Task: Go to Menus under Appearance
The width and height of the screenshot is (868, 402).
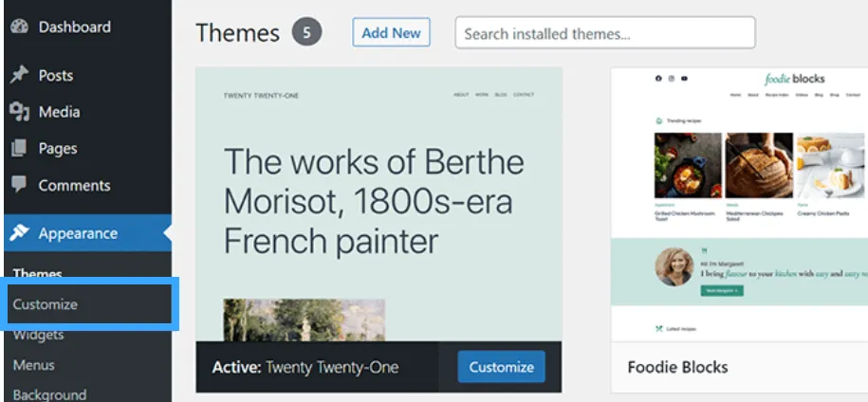Action: pyautogui.click(x=34, y=365)
